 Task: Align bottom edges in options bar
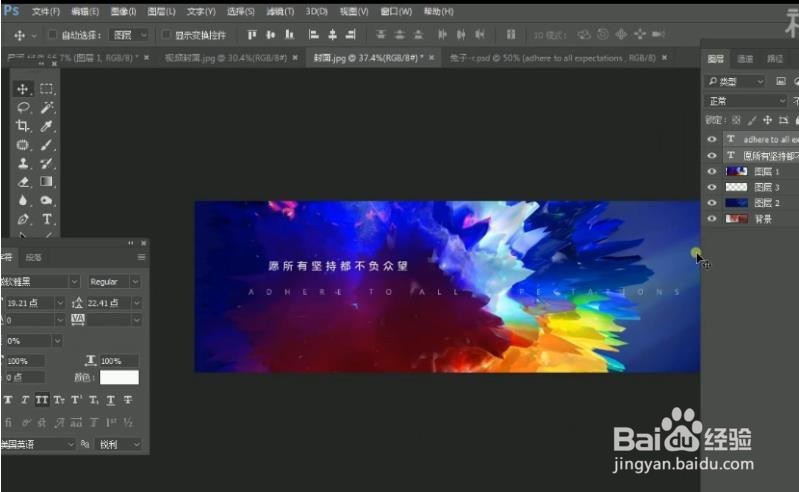(x=289, y=35)
